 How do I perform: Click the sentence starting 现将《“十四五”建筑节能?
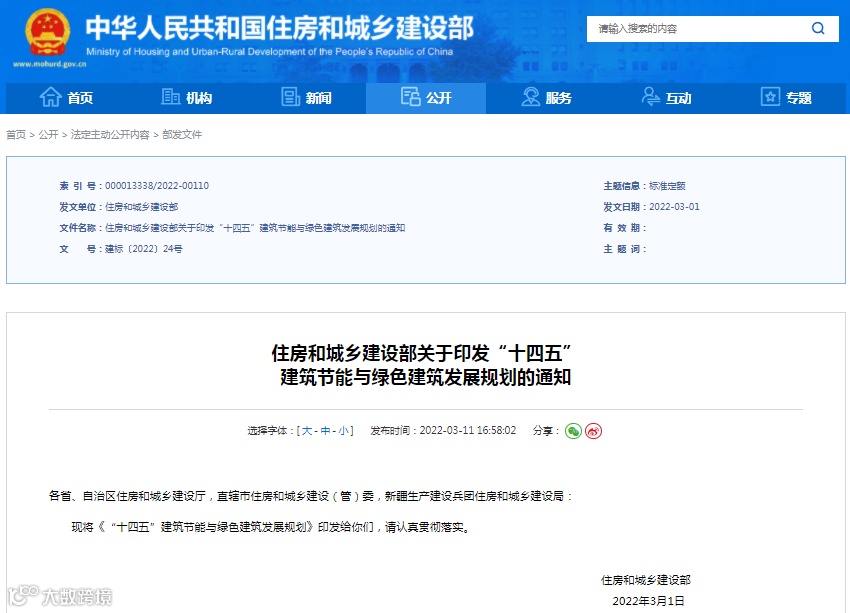click(x=271, y=527)
